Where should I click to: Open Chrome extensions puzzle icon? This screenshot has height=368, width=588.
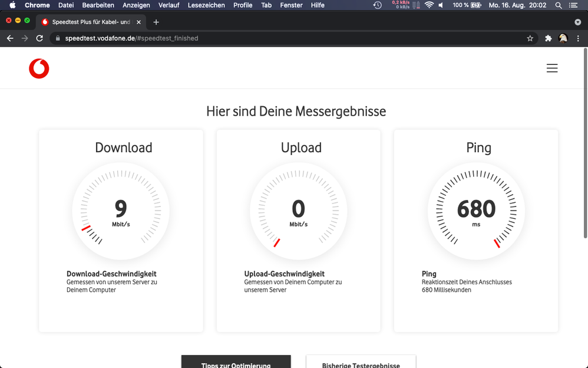click(548, 38)
